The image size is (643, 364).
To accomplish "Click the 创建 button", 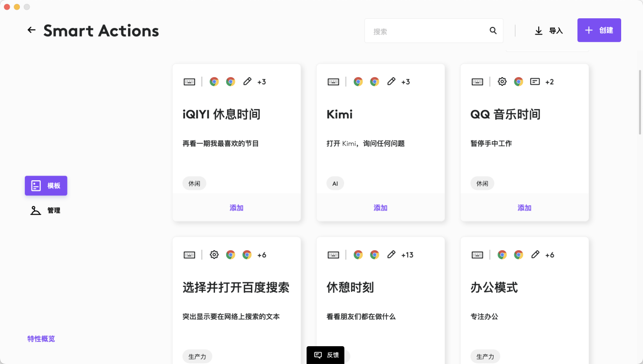I will pyautogui.click(x=599, y=30).
